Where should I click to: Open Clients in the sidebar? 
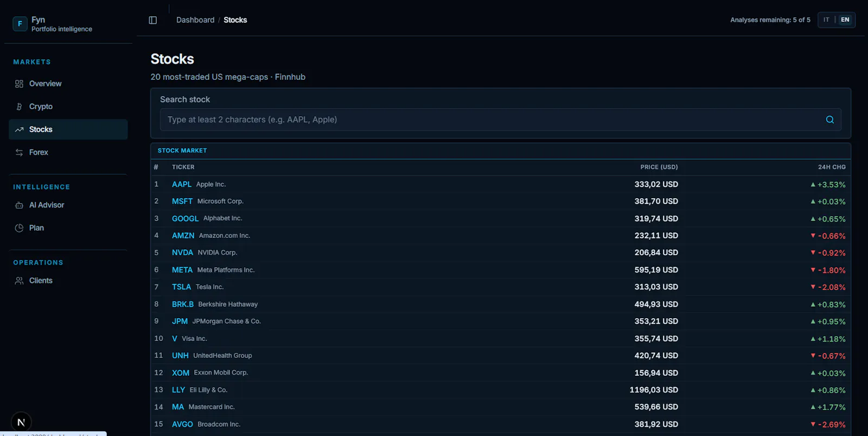(68, 281)
